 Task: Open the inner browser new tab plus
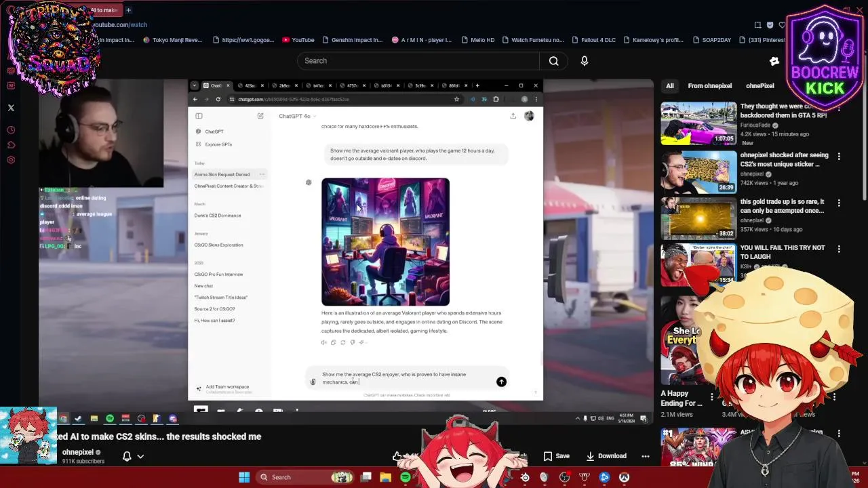tap(477, 85)
